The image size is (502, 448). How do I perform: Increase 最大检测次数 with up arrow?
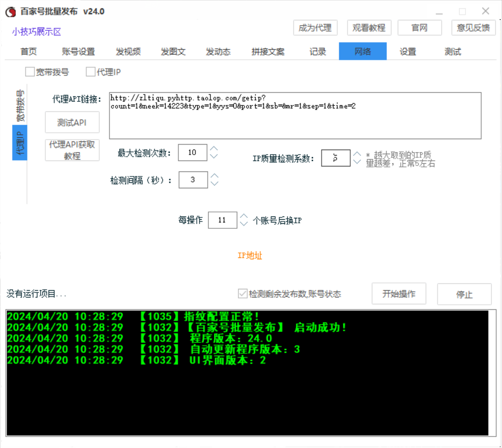point(214,149)
